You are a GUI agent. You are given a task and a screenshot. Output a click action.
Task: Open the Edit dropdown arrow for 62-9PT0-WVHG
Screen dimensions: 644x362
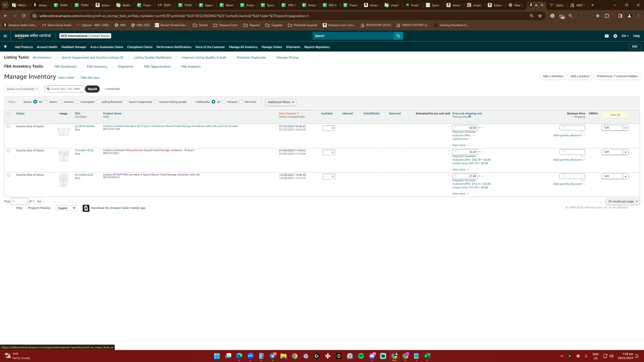click(626, 128)
